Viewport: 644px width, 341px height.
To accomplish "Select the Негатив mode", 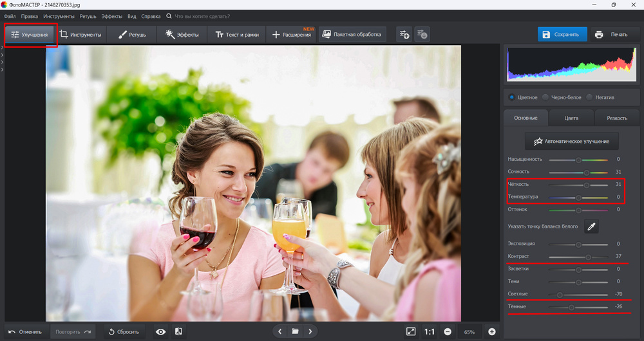I will click(x=589, y=97).
